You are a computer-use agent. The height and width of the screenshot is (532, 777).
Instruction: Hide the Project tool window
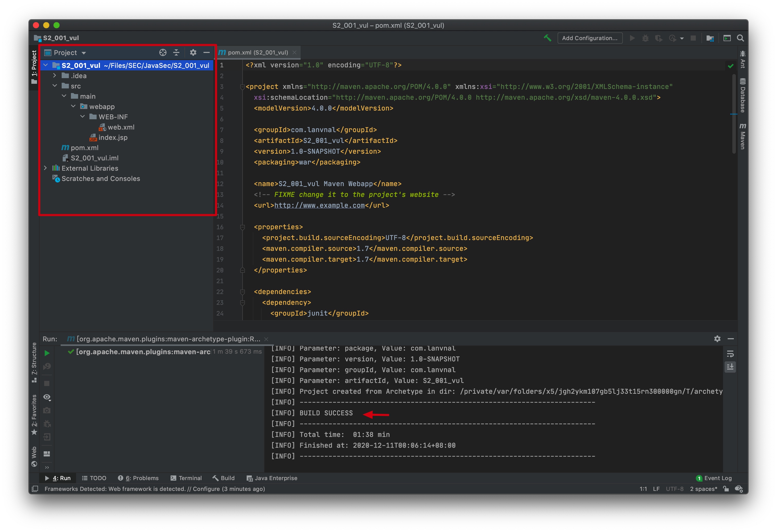coord(207,52)
